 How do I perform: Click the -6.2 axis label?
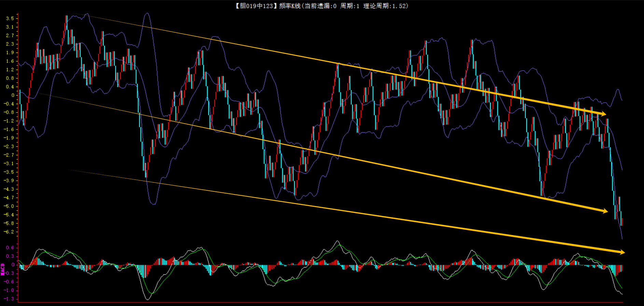(9, 232)
